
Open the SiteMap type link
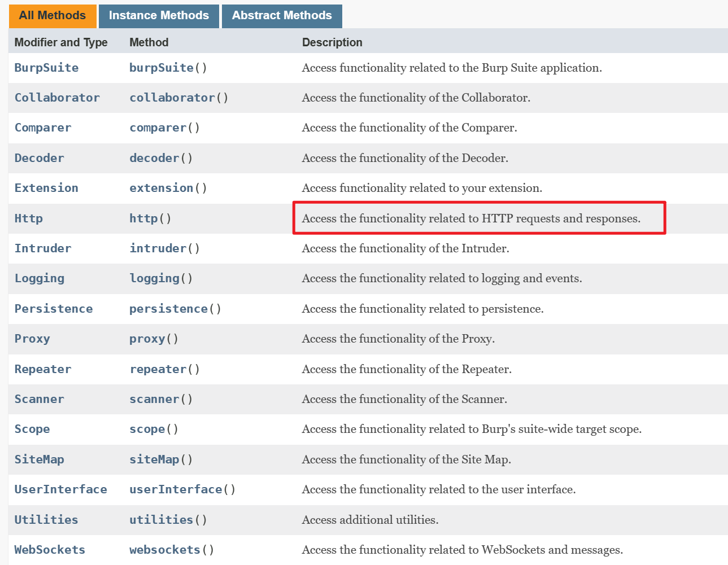pos(39,459)
